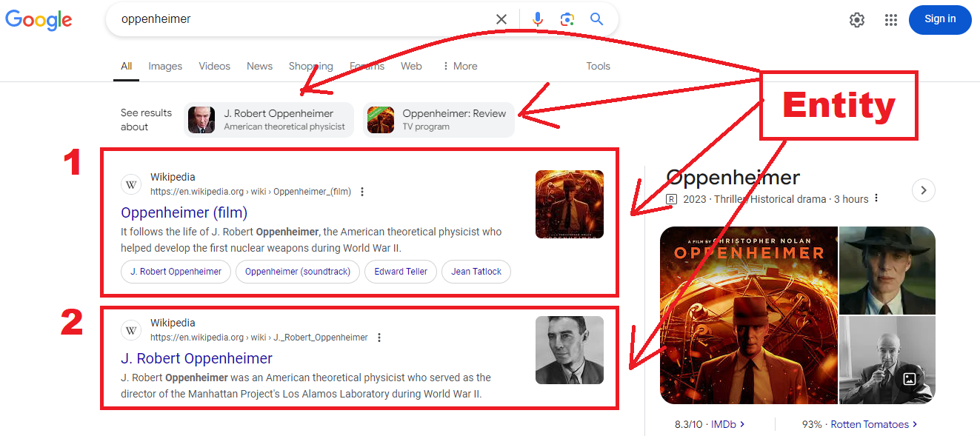
Task: Open the 93% Rotten Tomatoes rating link
Action: 859,424
